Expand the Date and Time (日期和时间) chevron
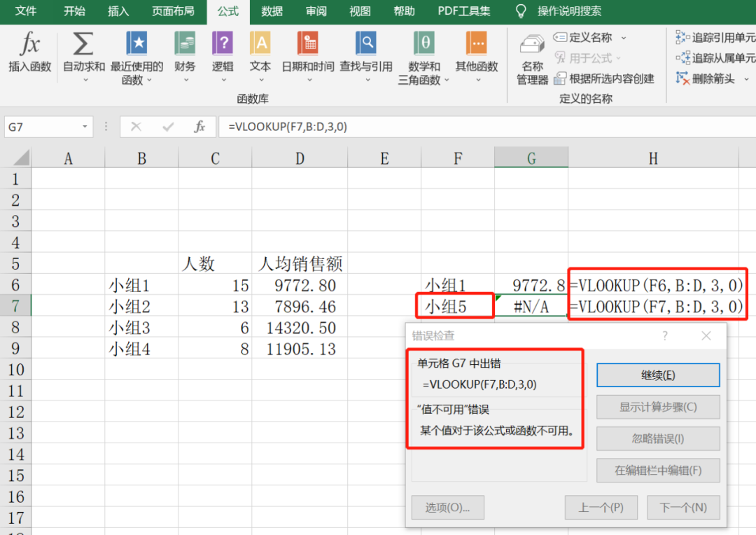Image resolution: width=756 pixels, height=535 pixels. (309, 80)
